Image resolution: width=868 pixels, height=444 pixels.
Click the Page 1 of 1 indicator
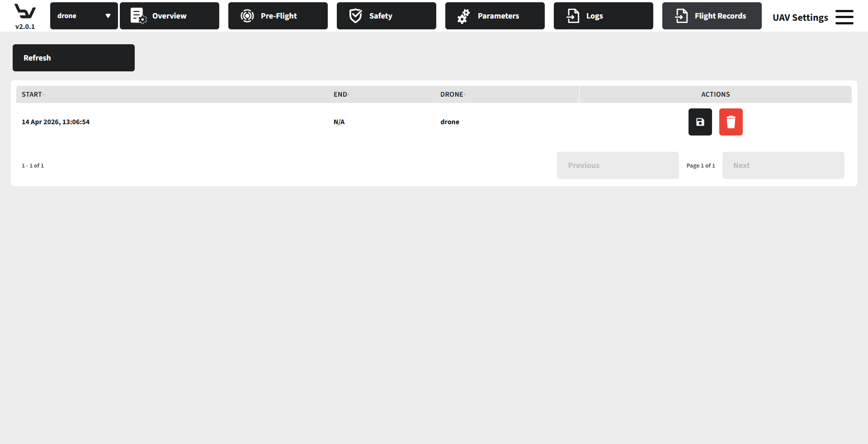(700, 166)
